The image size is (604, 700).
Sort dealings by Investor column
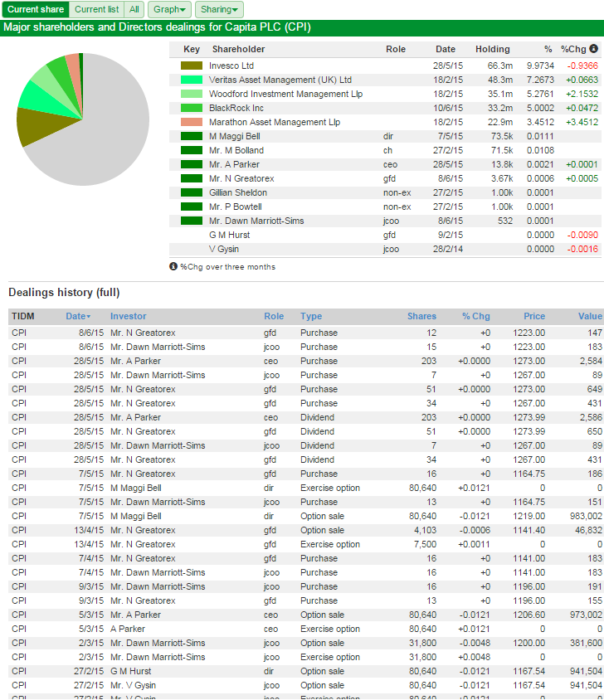pos(129,316)
